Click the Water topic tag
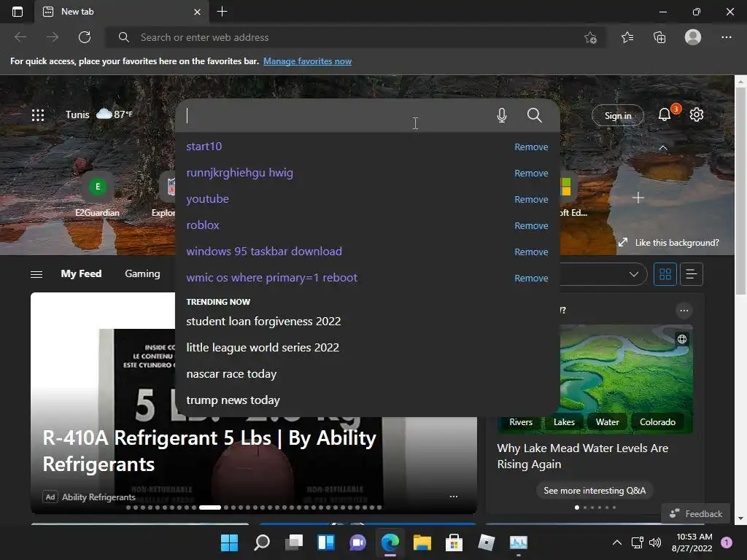 (608, 422)
